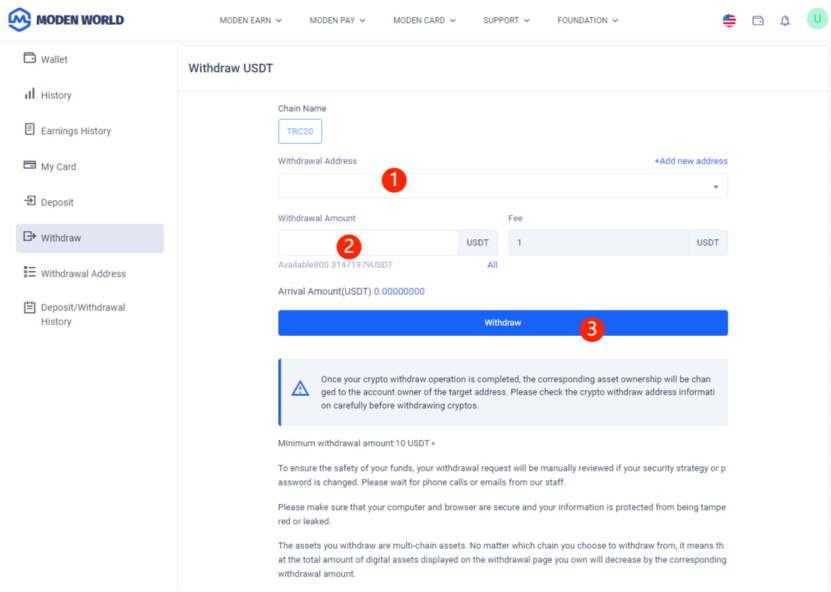Open the wallet icon in header
The height and width of the screenshot is (592, 831).
tap(758, 21)
